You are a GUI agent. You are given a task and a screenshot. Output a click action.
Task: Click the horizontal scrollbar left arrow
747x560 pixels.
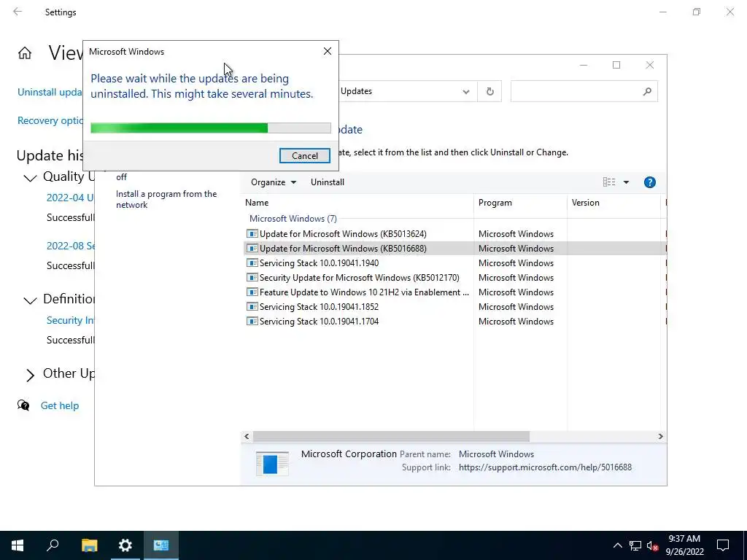247,436
